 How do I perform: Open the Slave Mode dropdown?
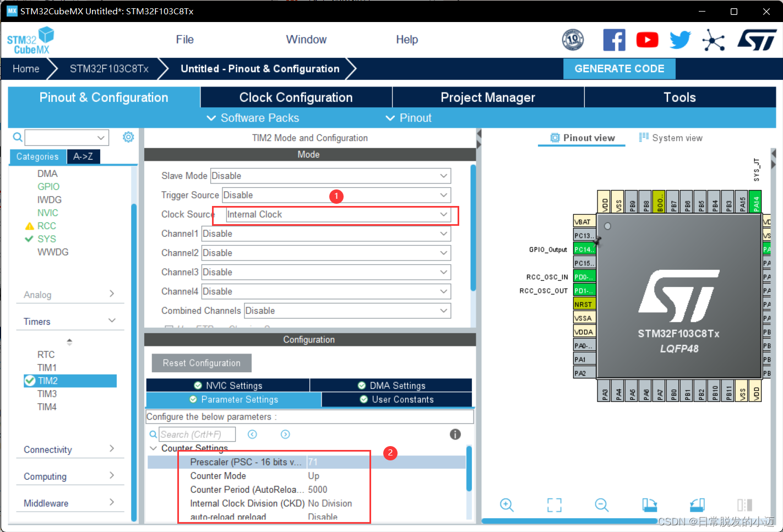tap(330, 176)
